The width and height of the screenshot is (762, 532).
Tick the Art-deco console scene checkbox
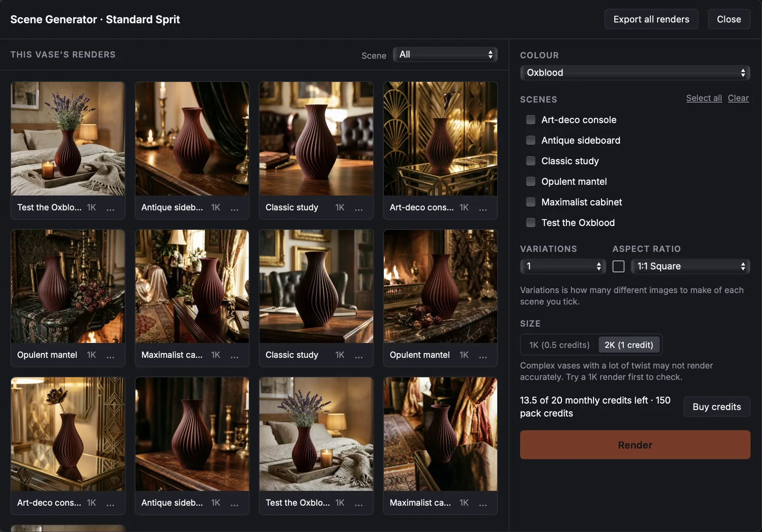[531, 120]
